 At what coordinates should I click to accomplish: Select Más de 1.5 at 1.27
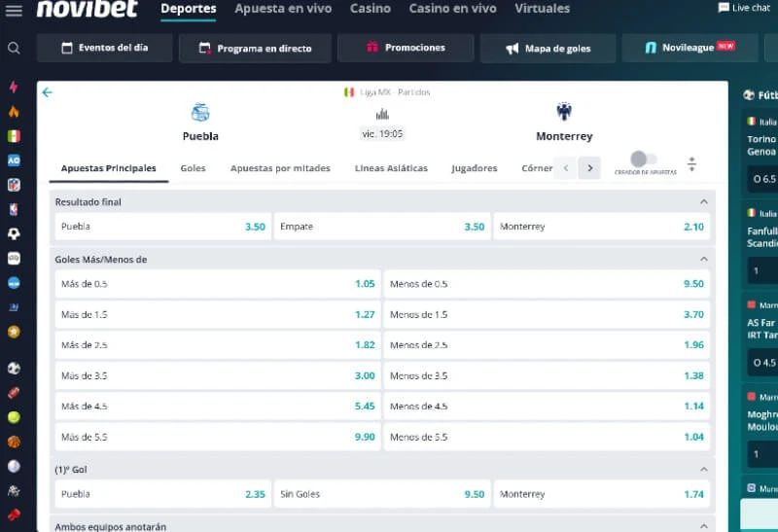218,314
